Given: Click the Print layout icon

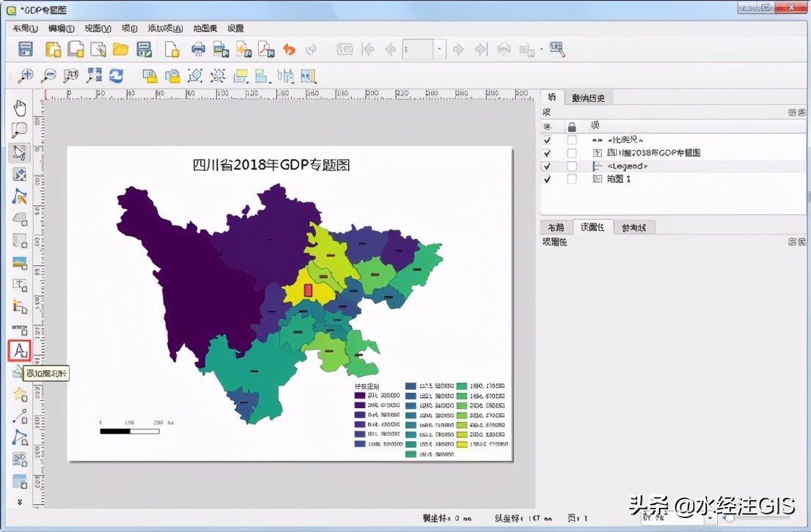Looking at the screenshot, I should (198, 50).
